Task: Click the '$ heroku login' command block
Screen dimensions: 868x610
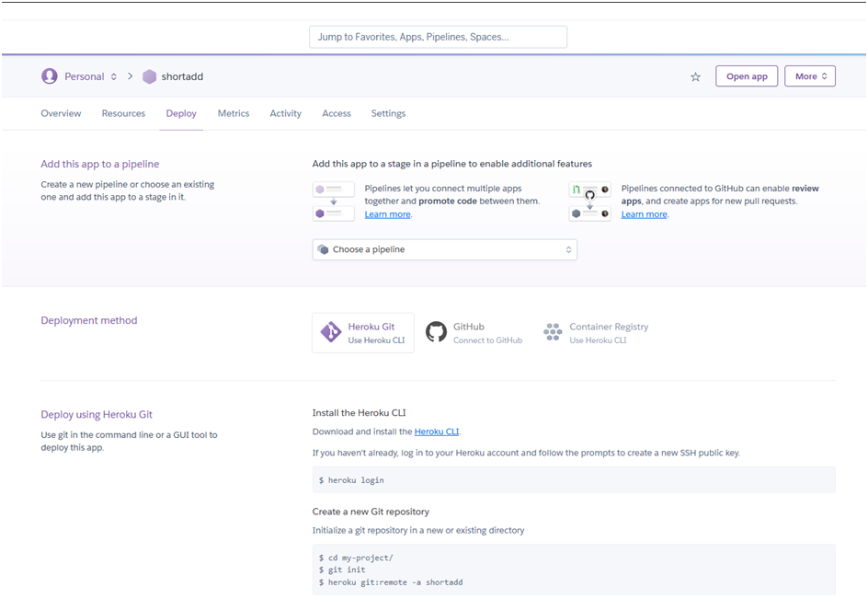Action: pyautogui.click(x=574, y=479)
